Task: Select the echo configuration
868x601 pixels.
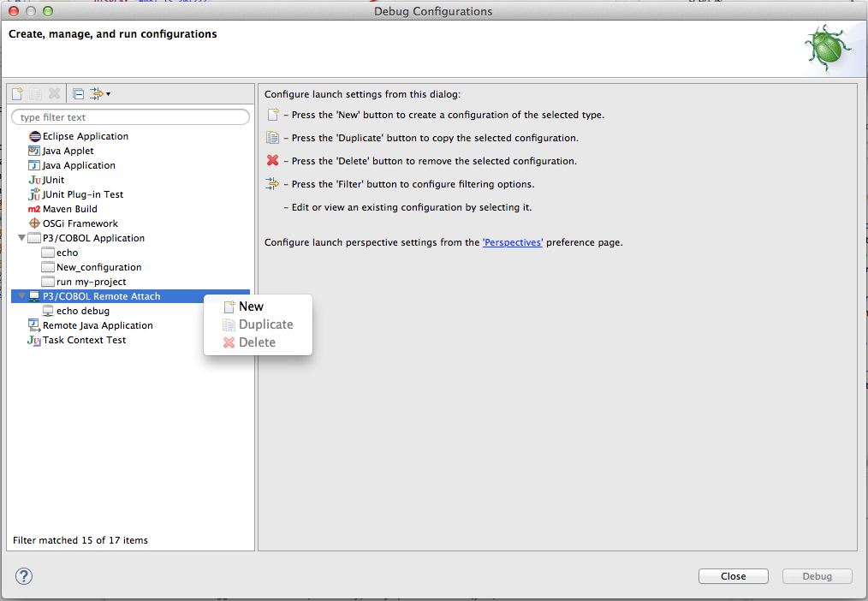Action: pos(67,253)
